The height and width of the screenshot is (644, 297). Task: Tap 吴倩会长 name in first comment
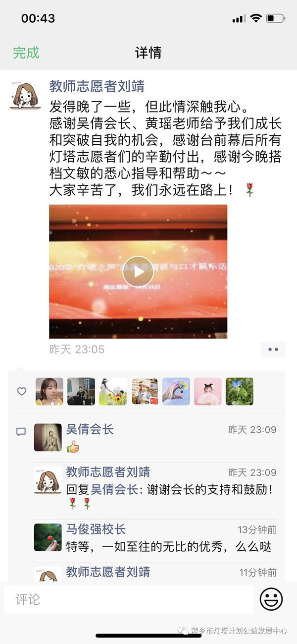coord(90,429)
